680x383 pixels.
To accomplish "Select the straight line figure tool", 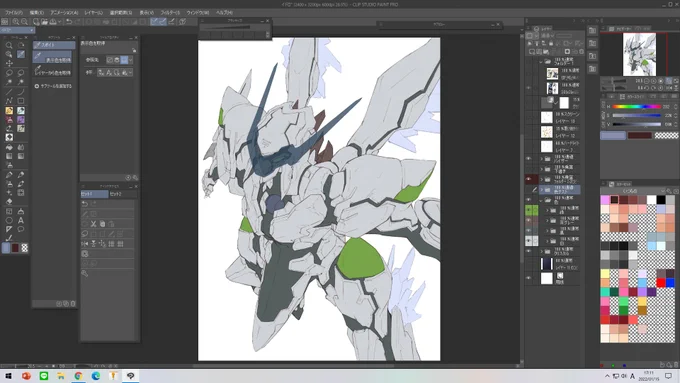I will coord(9,92).
